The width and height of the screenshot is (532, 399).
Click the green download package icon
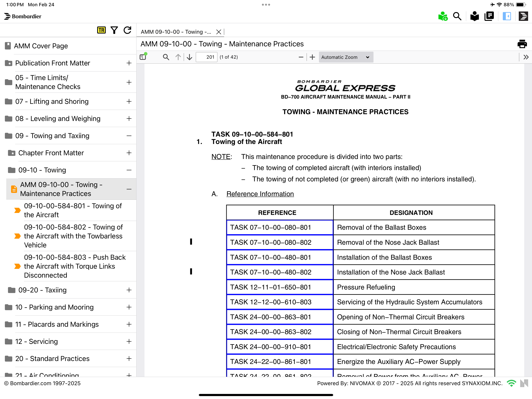point(443,16)
